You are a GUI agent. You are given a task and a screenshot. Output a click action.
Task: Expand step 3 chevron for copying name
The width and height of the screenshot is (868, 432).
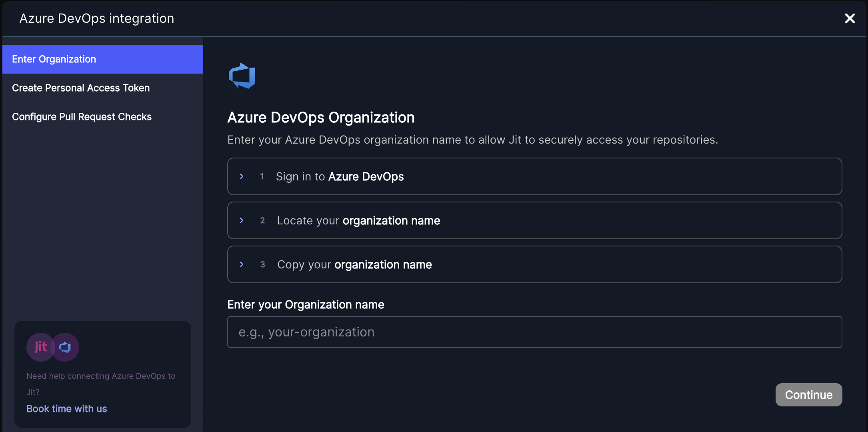tap(242, 264)
